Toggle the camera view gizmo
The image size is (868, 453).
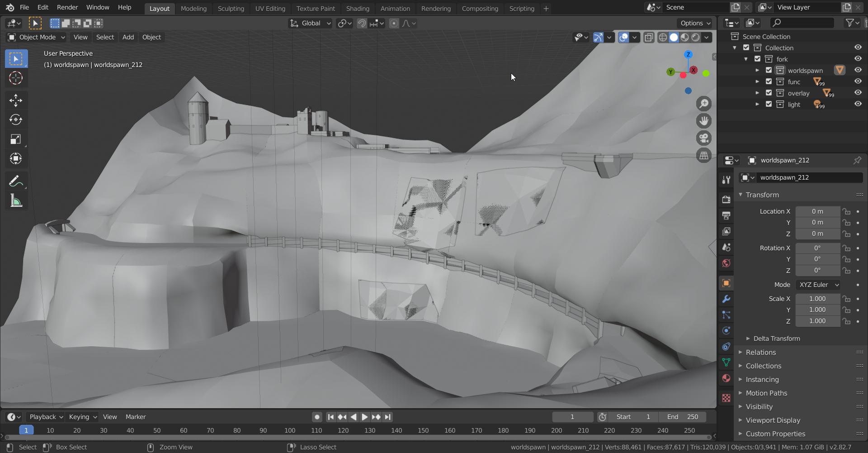click(x=704, y=138)
